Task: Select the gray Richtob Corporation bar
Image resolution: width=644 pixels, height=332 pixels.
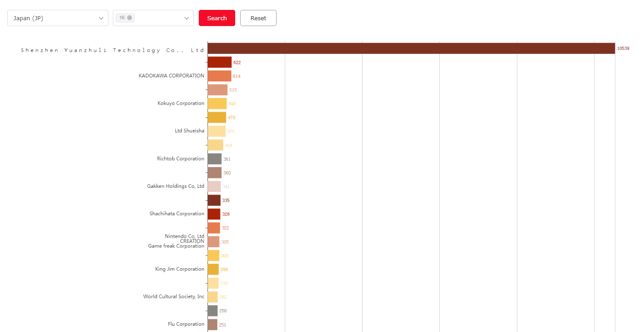Action: [215, 159]
